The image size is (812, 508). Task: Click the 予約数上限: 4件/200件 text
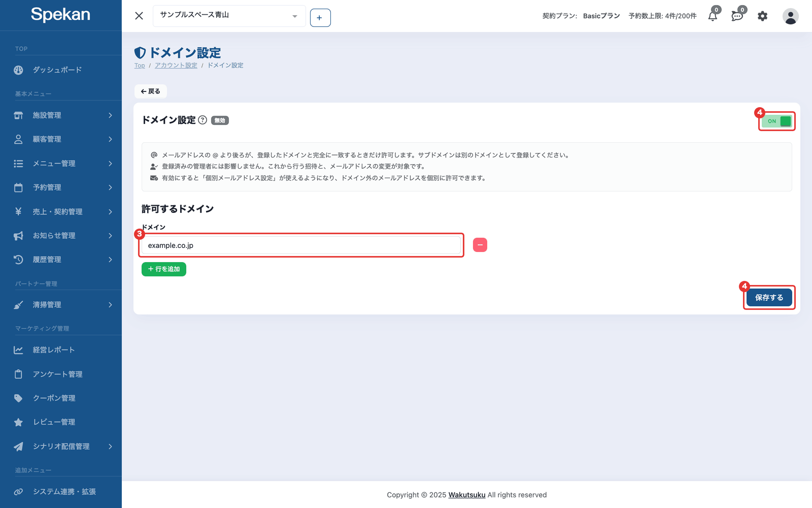tap(662, 16)
